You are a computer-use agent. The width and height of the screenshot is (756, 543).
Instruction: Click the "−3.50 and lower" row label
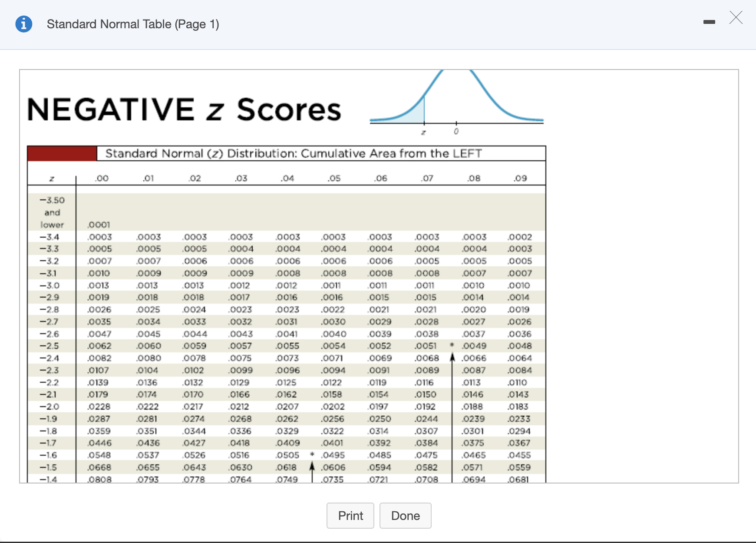coord(52,212)
